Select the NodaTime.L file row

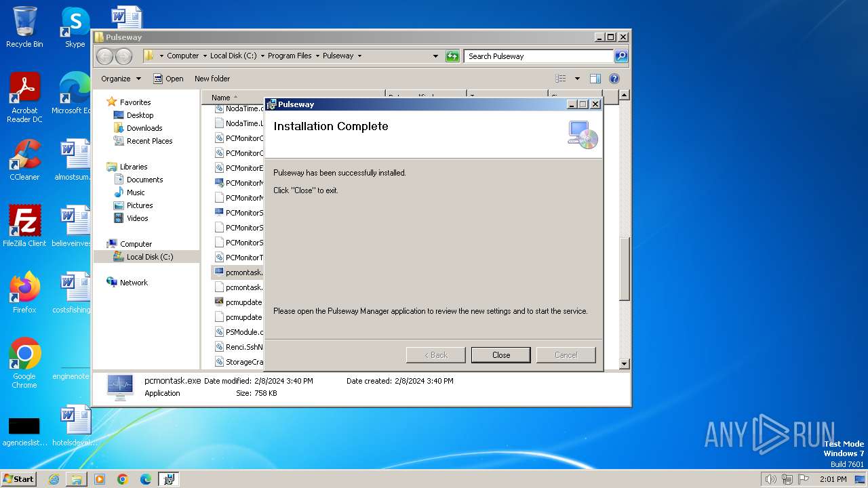pyautogui.click(x=239, y=123)
